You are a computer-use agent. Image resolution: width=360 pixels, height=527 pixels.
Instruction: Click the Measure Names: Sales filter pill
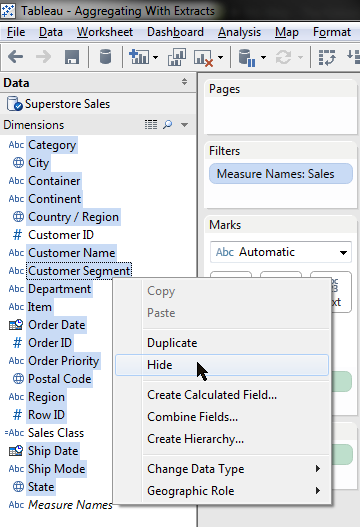pyautogui.click(x=281, y=174)
